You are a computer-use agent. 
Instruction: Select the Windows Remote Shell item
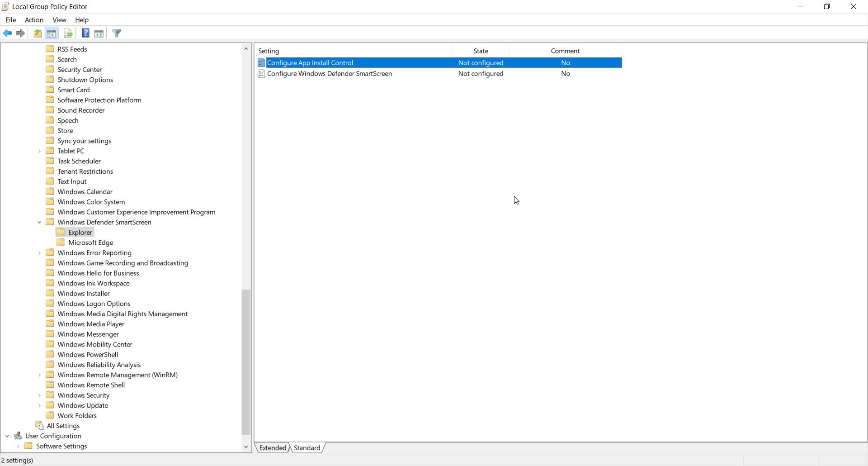click(x=91, y=385)
